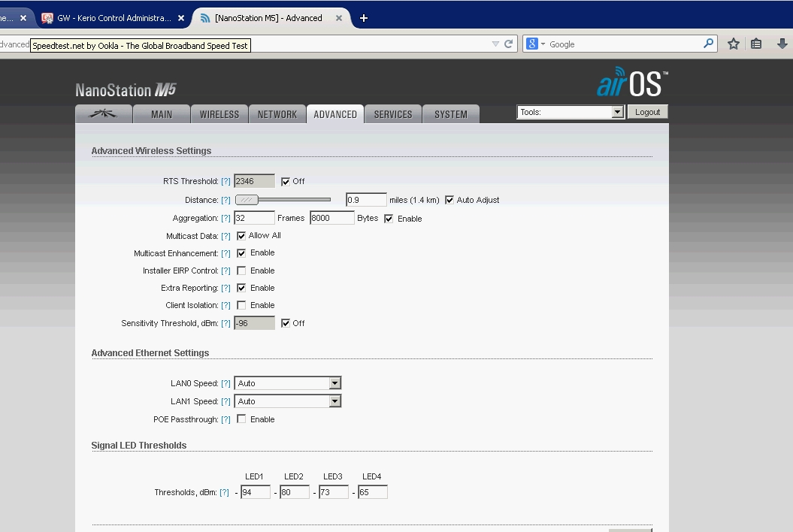The width and height of the screenshot is (793, 532).
Task: Toggle RTS Threshold Off checkbox
Action: tap(286, 182)
